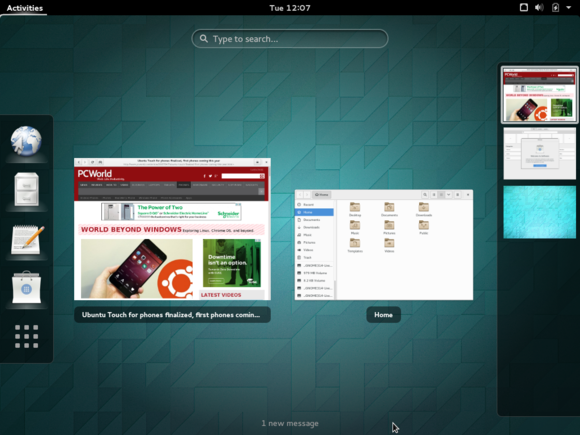Viewport: 580px width, 435px height.
Task: Open the VIDEO tab on PCWorld
Action: [x=124, y=185]
